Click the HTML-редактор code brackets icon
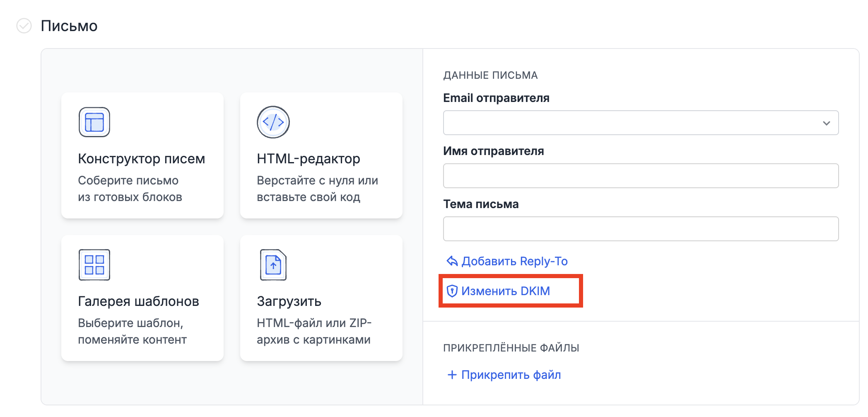Viewport: 868px width, 417px height. (273, 122)
